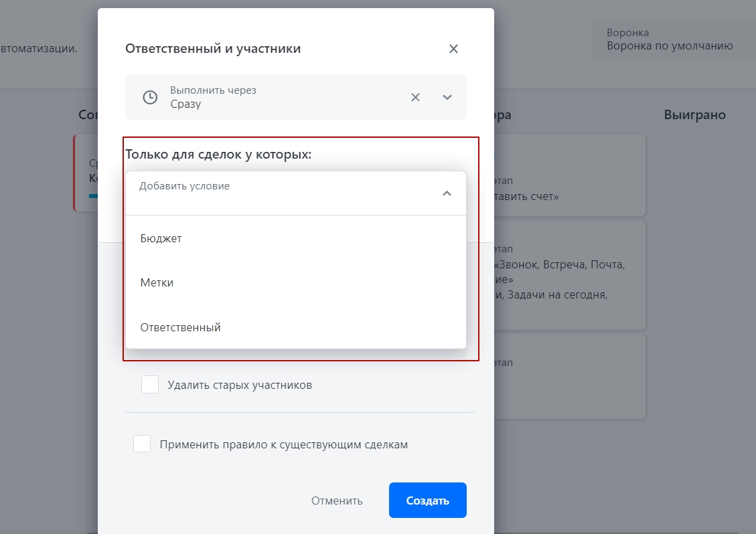The height and width of the screenshot is (534, 756).
Task: Select the Бюджет condition option
Action: [295, 238]
